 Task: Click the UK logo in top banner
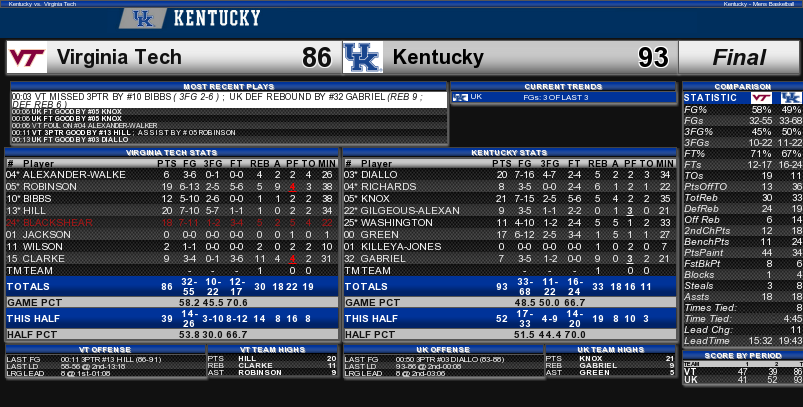click(142, 18)
